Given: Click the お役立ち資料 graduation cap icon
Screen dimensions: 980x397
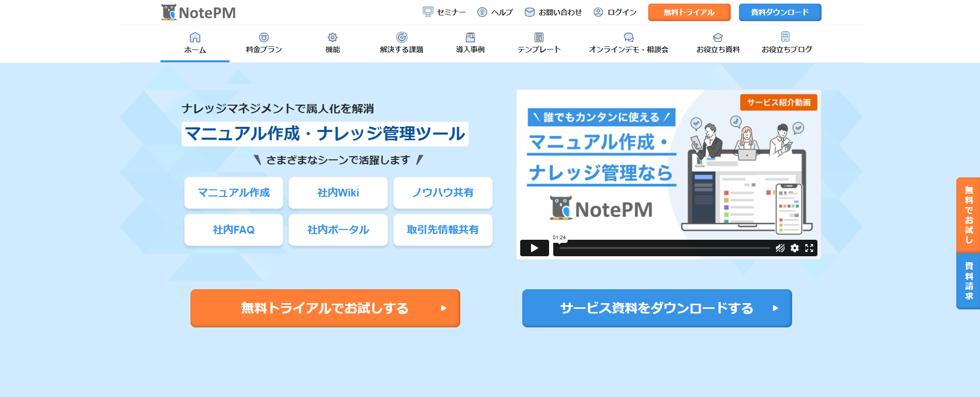Looking at the screenshot, I should pos(718,37).
